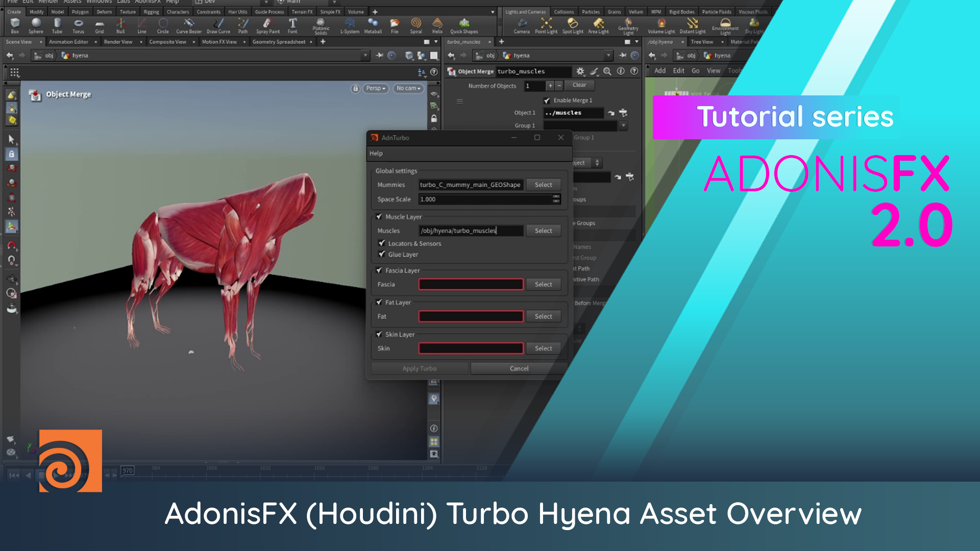Select the Helix shelf tool

(437, 26)
